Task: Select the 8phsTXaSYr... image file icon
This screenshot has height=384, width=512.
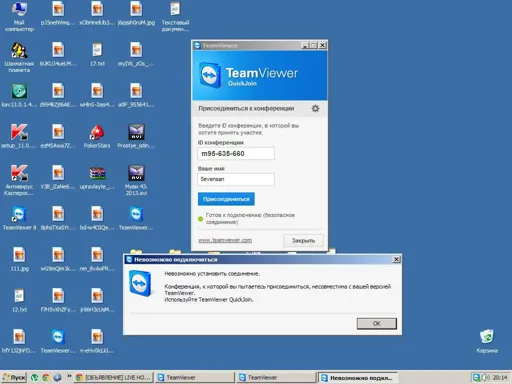Action: coord(58,218)
